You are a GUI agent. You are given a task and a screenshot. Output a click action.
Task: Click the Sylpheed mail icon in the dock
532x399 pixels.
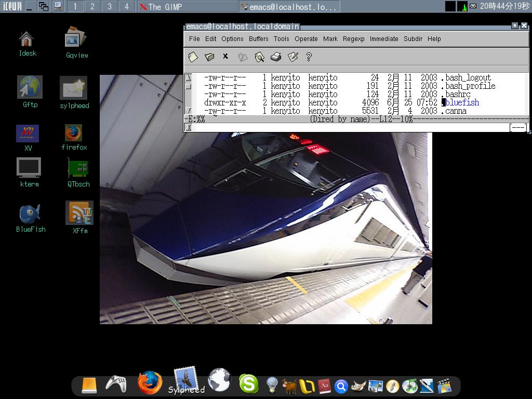click(x=185, y=380)
